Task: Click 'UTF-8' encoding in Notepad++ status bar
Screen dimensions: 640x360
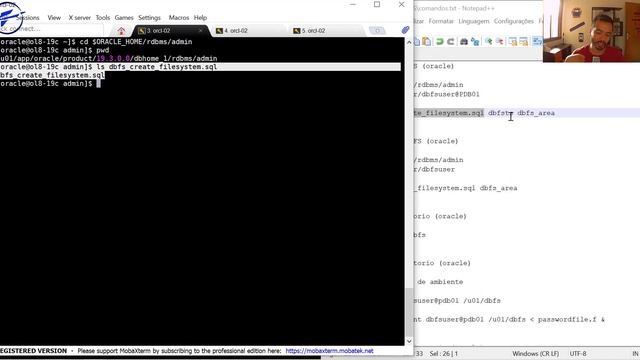Action: (578, 353)
